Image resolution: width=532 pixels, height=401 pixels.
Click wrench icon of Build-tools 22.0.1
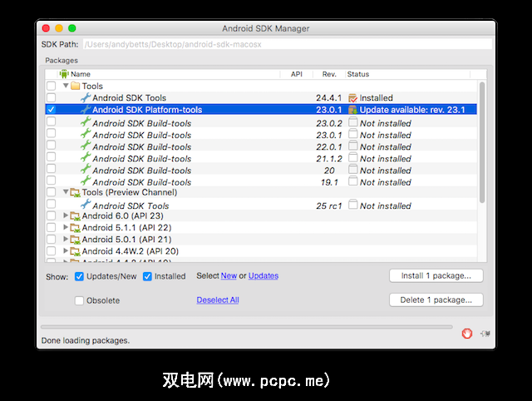point(86,146)
